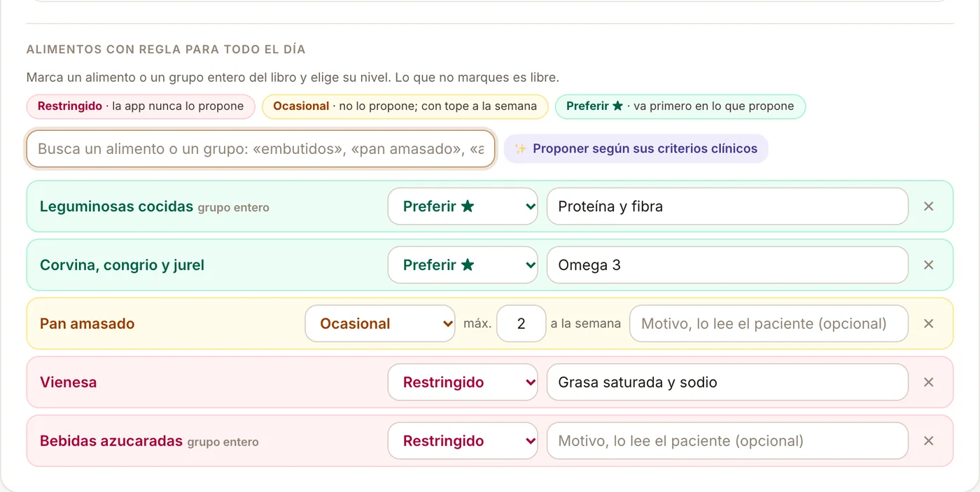Viewport: 980px width, 492px height.
Task: Click the weekly max number field for Pan amasado
Action: pos(521,324)
